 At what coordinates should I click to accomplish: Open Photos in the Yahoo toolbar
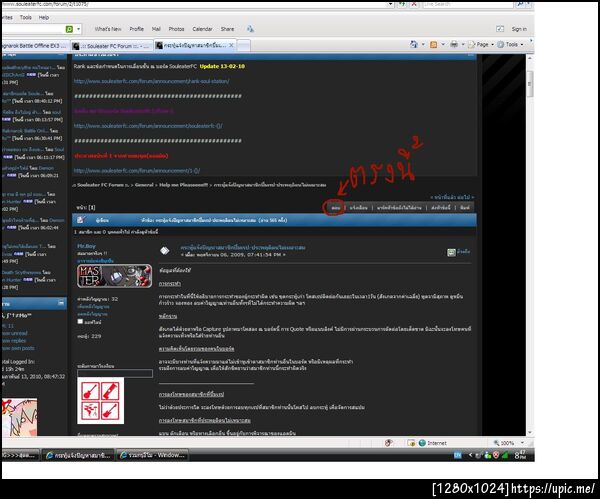pos(176,29)
